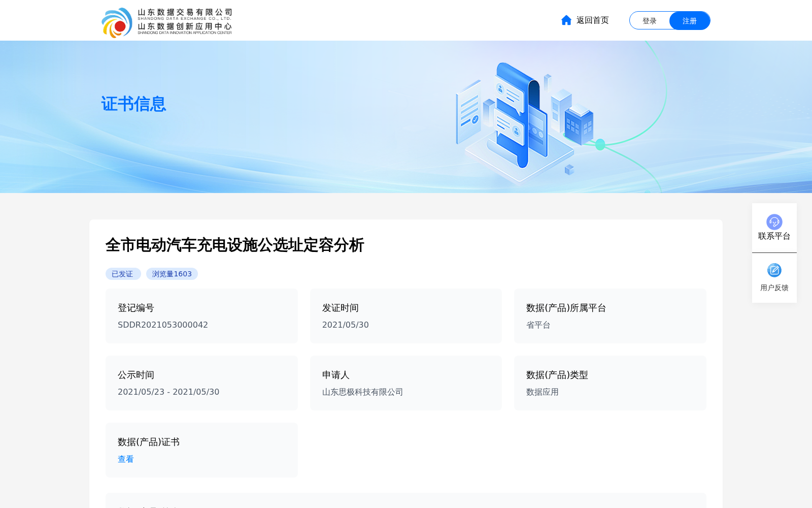
Task: Click the 已发证 status tag
Action: click(x=123, y=274)
